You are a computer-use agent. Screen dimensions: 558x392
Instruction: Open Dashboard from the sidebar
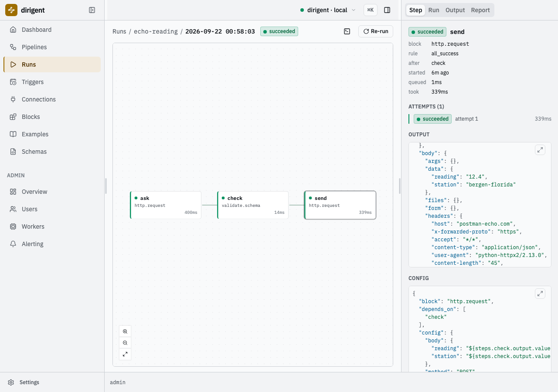52,30
